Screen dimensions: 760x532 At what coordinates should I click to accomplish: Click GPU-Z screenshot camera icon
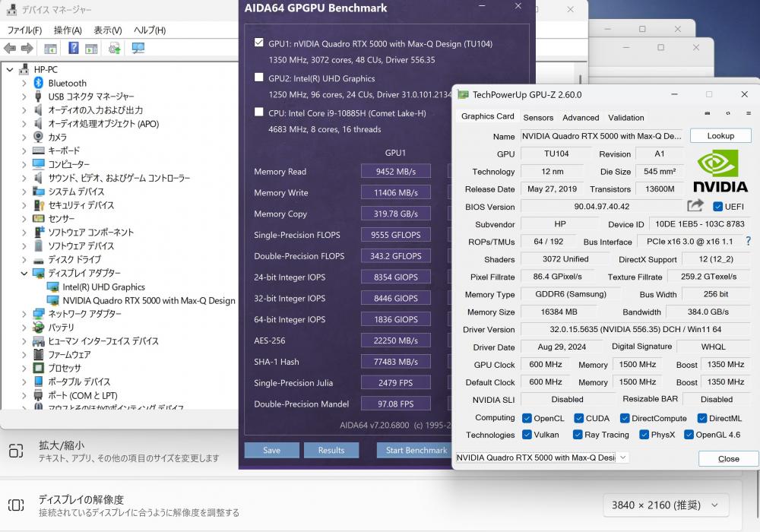(x=707, y=113)
